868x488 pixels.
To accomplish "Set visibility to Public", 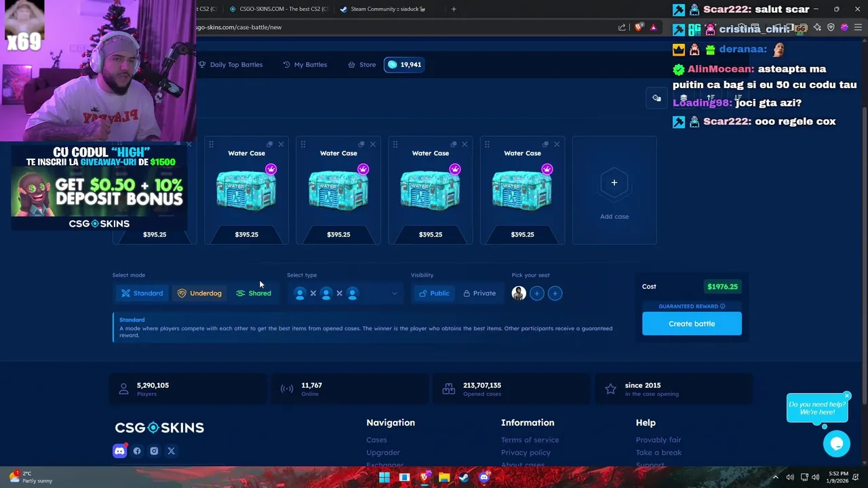I will 434,293.
